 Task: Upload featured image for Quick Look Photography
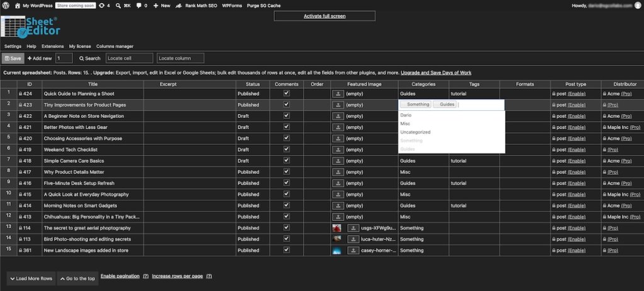[x=338, y=194]
